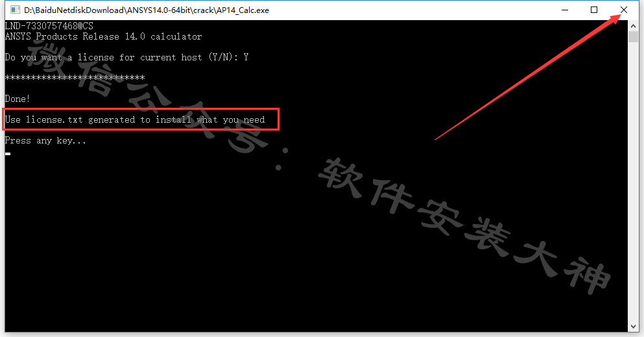This screenshot has height=337, width=644.
Task: Close the AP14_Calc.exe console window
Action: tap(623, 10)
